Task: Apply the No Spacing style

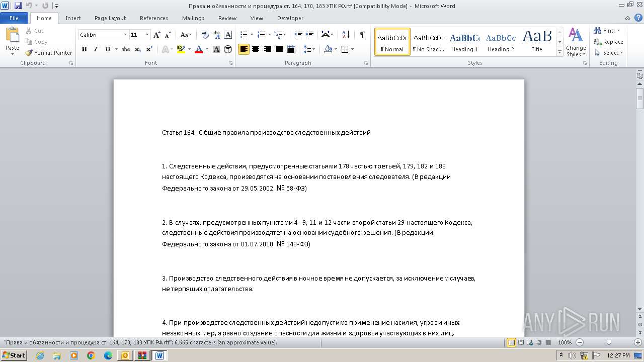Action: tap(429, 42)
